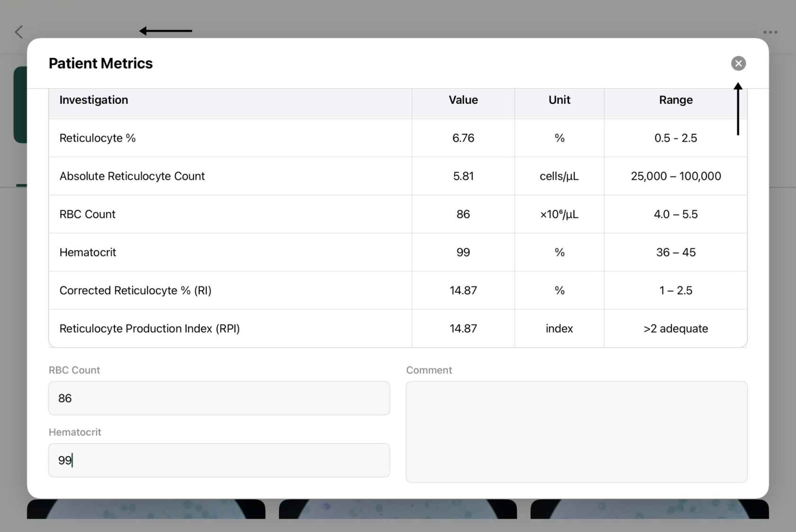Select the Reticulocyte % row label
The width and height of the screenshot is (796, 532).
(x=98, y=138)
